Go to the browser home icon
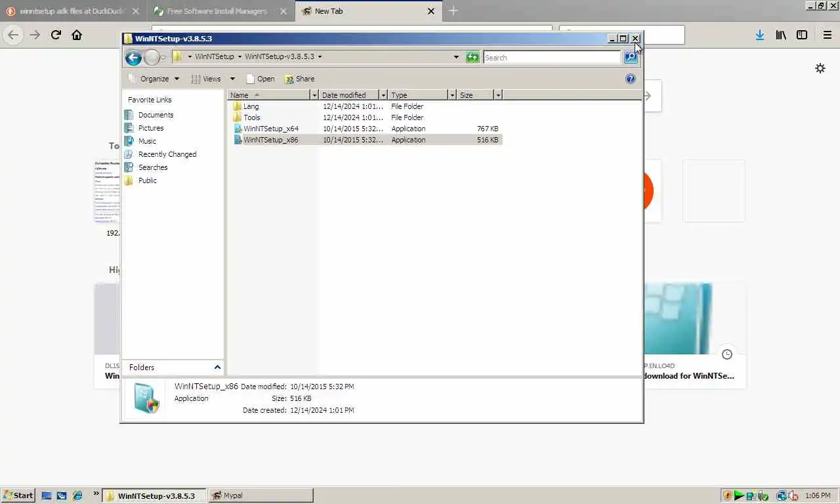This screenshot has height=504, width=840. [x=77, y=35]
